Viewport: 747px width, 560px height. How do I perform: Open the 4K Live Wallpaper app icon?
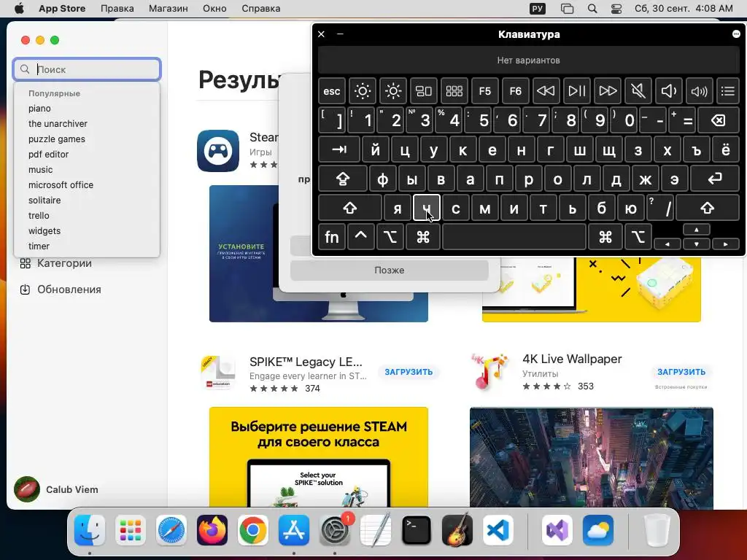point(489,372)
